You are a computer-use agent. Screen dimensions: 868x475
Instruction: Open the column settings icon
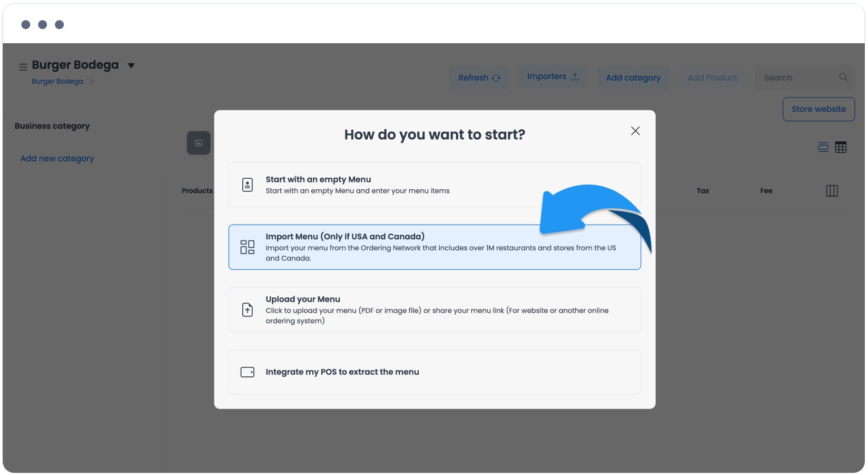[832, 191]
